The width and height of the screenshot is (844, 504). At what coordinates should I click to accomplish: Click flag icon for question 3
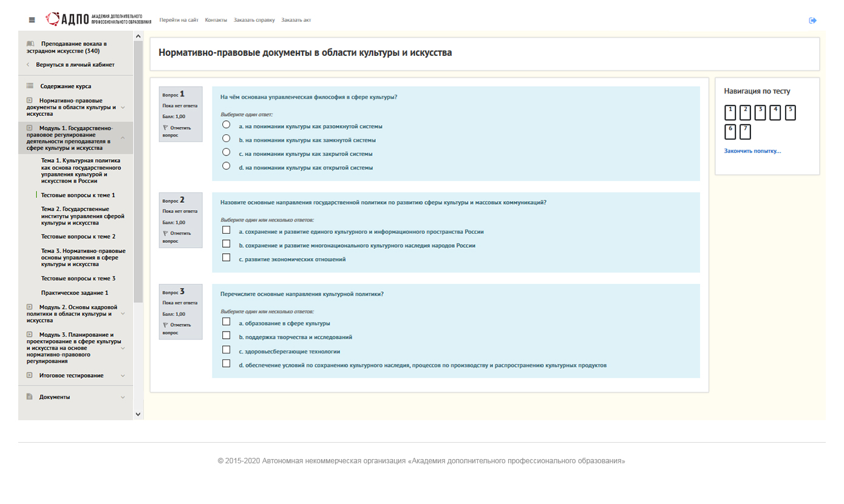point(165,325)
